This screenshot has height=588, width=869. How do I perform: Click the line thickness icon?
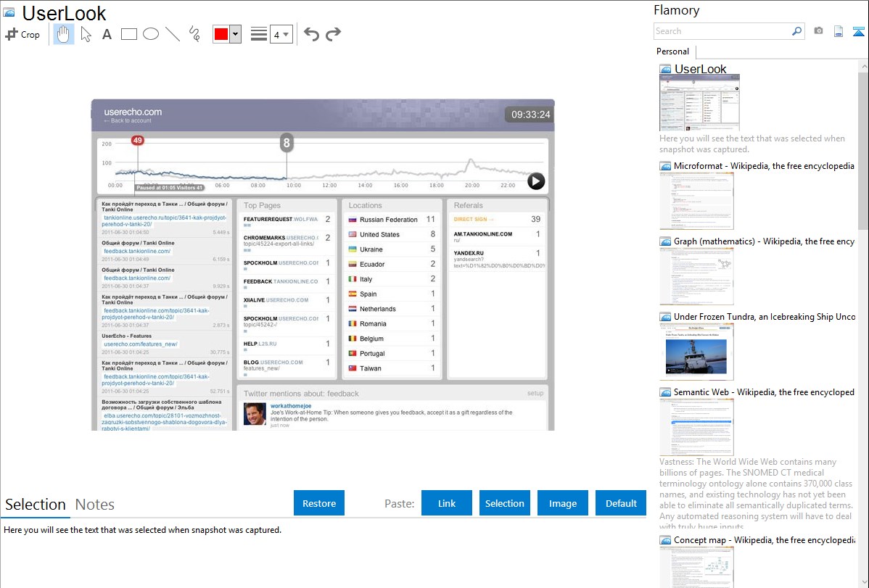click(x=258, y=34)
